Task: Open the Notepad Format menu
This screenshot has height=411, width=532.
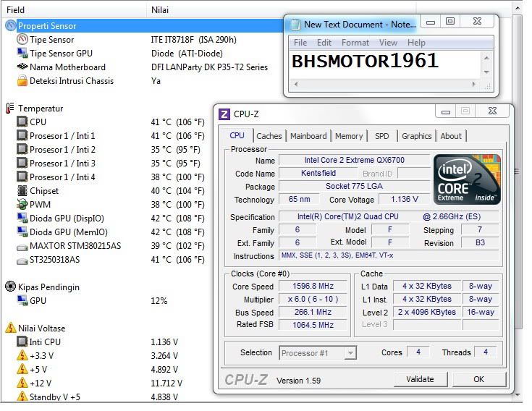Action: click(x=355, y=43)
